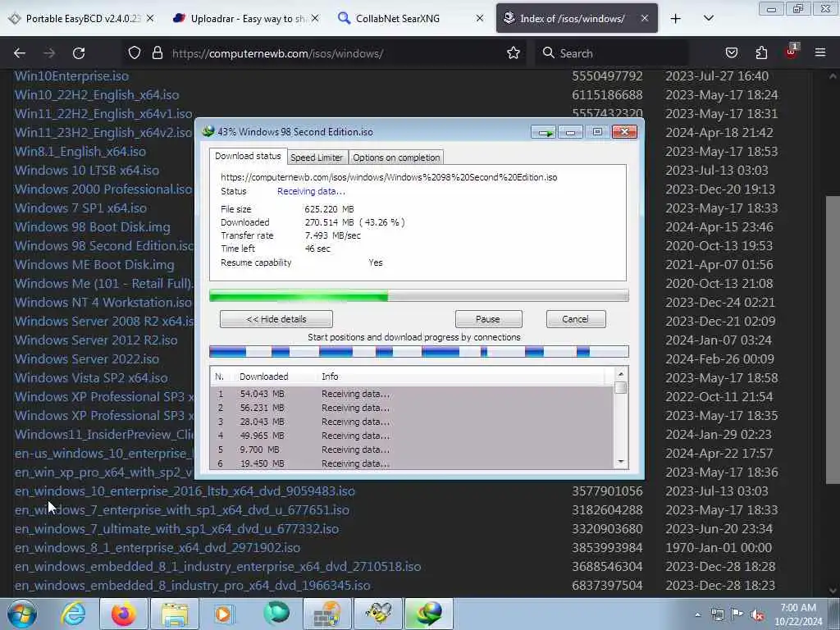
Task: Open the taskbar clock showing 7:00 AM
Action: 798,614
